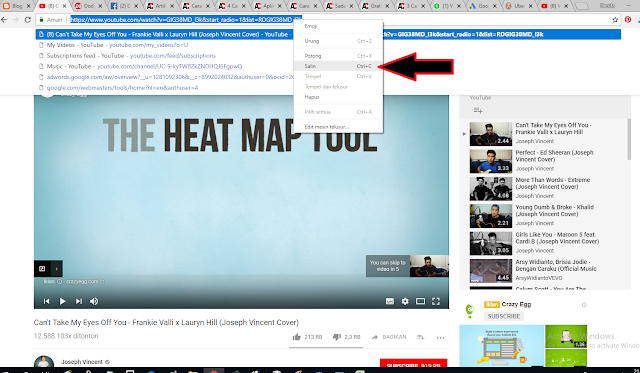Open a new browser tab
The image size is (640, 373).
click(x=582, y=6)
